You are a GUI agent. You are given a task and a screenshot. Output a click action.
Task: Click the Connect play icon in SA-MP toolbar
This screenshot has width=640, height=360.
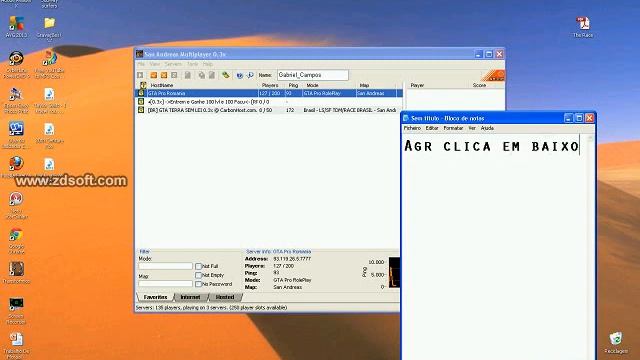click(140, 75)
